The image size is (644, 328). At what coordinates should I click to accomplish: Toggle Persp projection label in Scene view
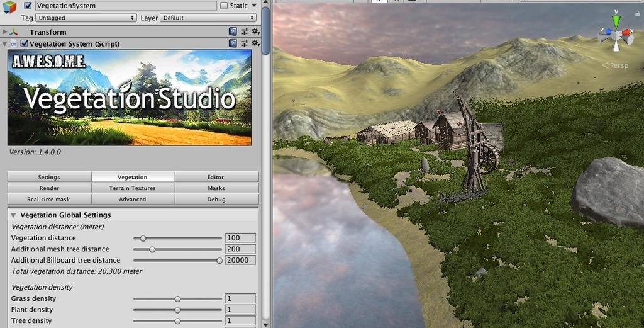pos(615,65)
